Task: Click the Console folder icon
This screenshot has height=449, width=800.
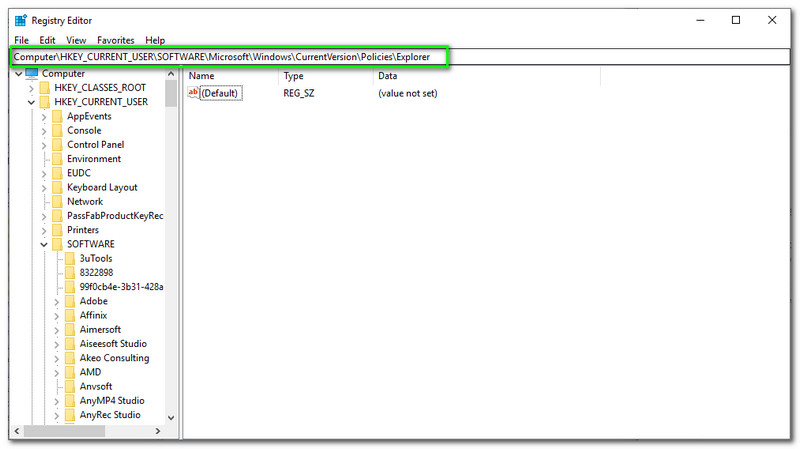Action: pos(58,131)
